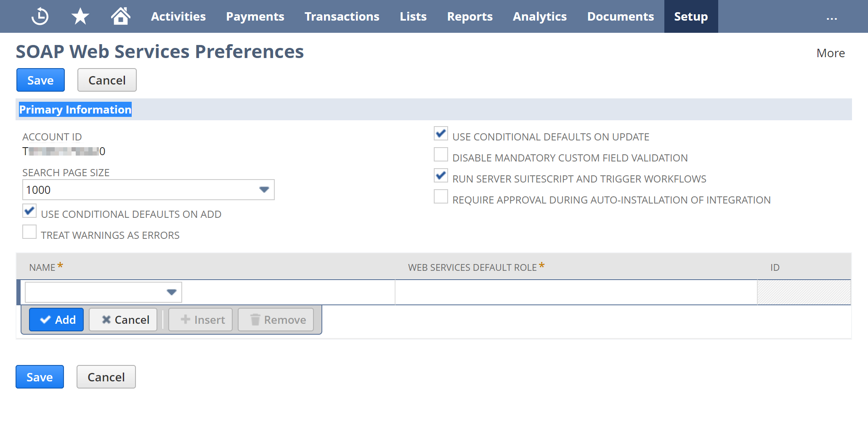Screen dimensions: 868x431
Task: Toggle Run Server SuiteScript and Trigger Workflows
Action: point(441,176)
